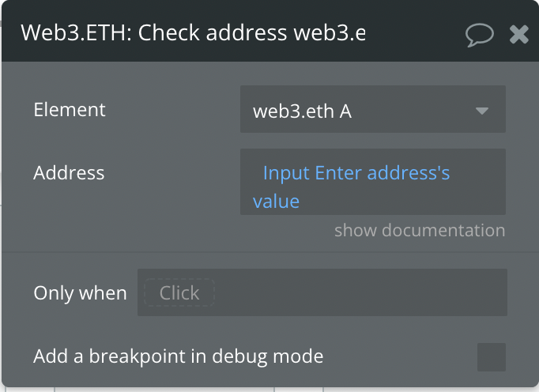This screenshot has width=539, height=392.
Task: Click the Add a breakpoint in debug mode label
Action: pos(179,356)
